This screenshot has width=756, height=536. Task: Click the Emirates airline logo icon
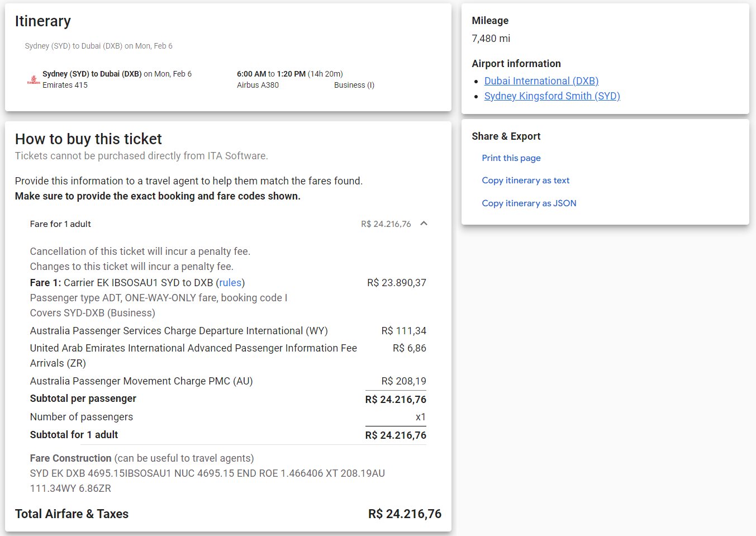(34, 80)
